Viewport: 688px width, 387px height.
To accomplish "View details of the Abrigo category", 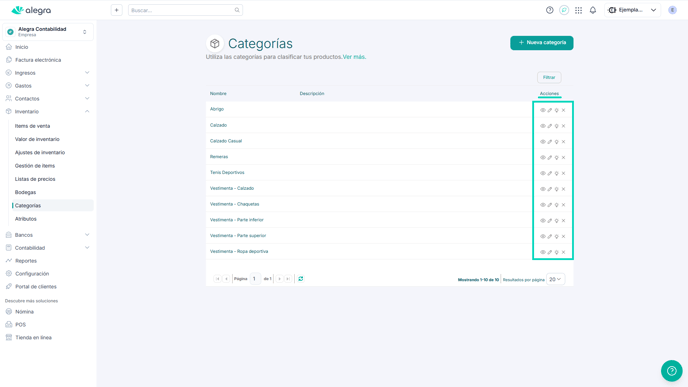I will (543, 110).
